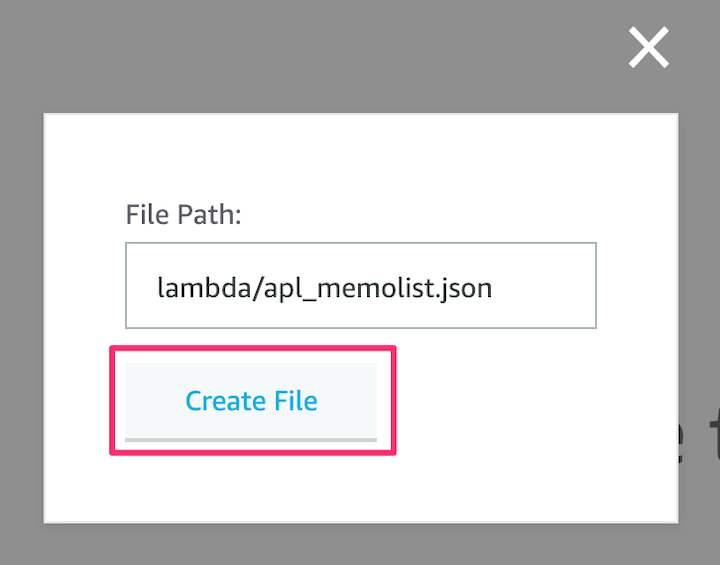This screenshot has height=565, width=720.
Task: Click partially hidden text behind dialog edge
Action: 699,441
